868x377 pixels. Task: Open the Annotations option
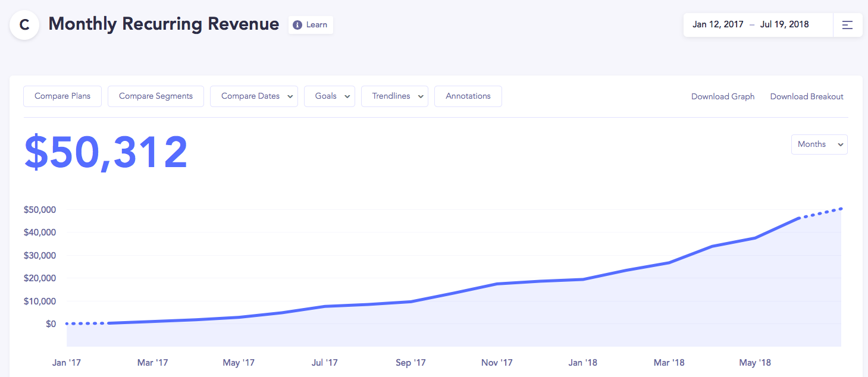point(468,96)
